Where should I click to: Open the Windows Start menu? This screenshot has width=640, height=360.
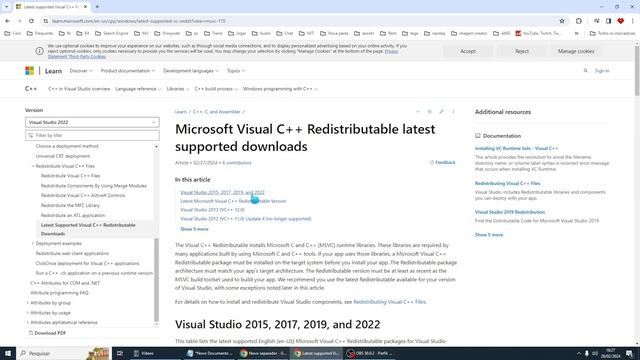8,353
